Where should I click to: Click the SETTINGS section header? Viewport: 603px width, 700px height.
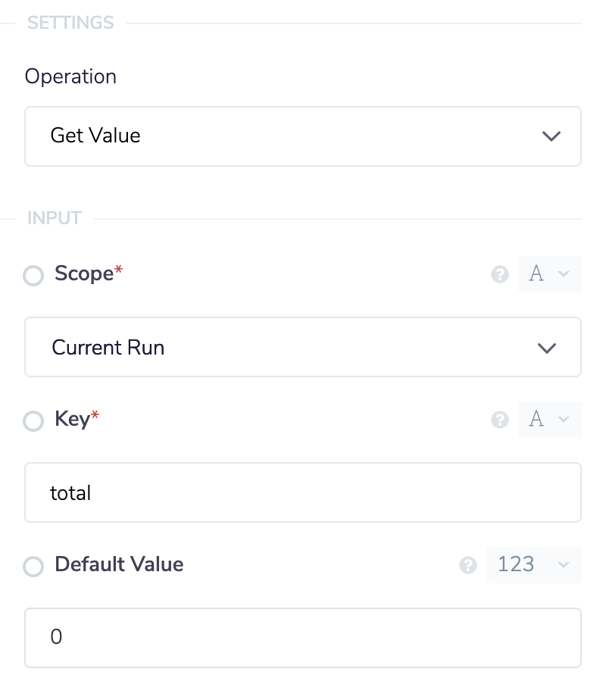tap(70, 23)
